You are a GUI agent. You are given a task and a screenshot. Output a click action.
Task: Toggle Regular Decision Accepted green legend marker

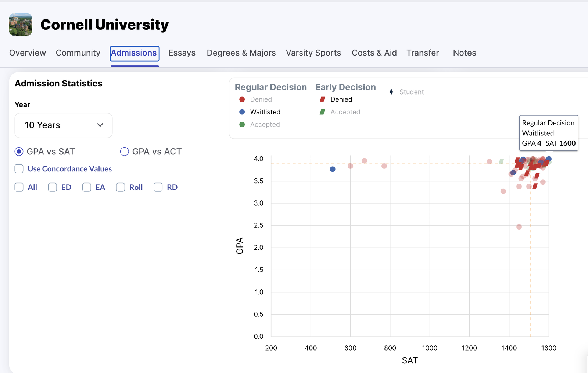point(242,125)
